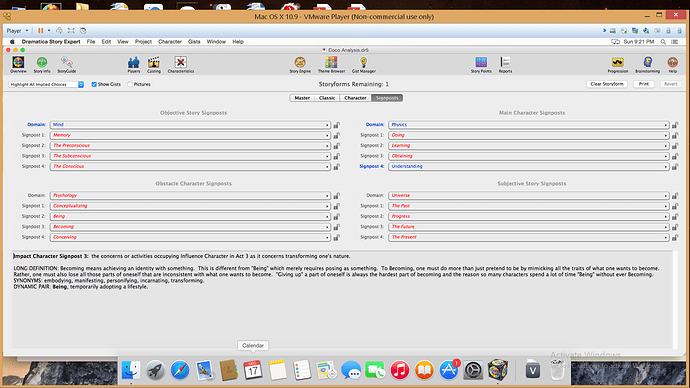This screenshot has height=388, width=690.
Task: Open System Preferences in Dock
Action: (x=473, y=370)
